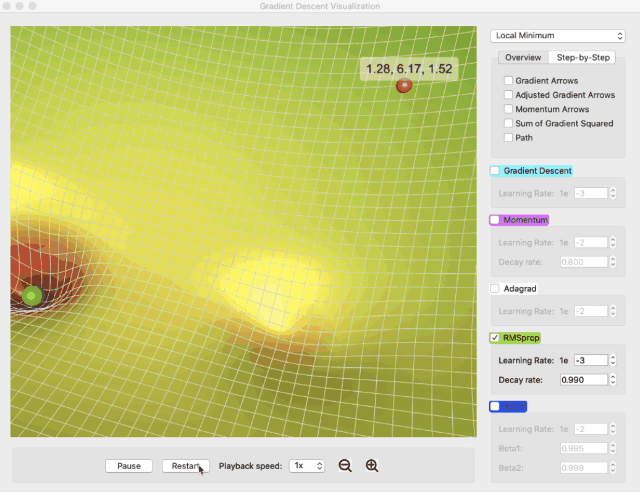This screenshot has height=492, width=640.
Task: Pause the animation
Action: [x=129, y=466]
